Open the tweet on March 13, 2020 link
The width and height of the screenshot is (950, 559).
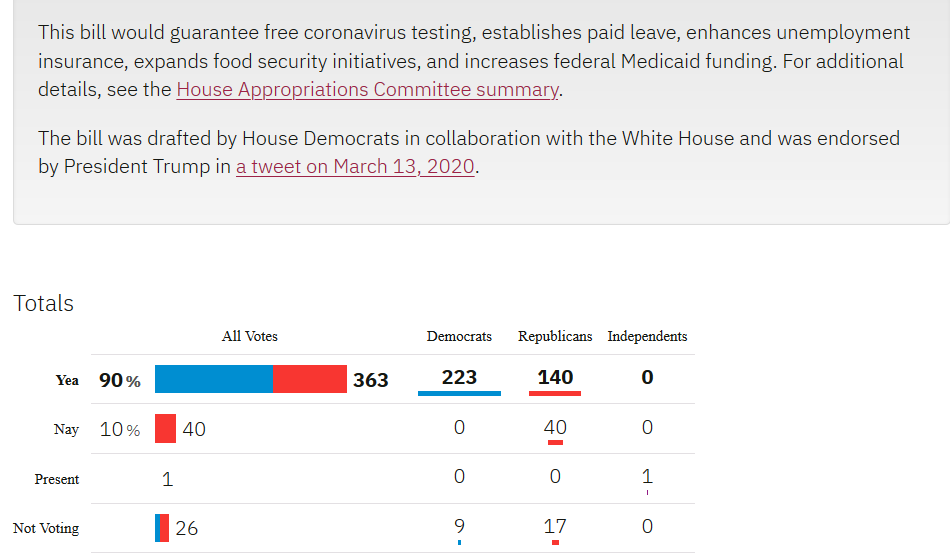pos(355,167)
